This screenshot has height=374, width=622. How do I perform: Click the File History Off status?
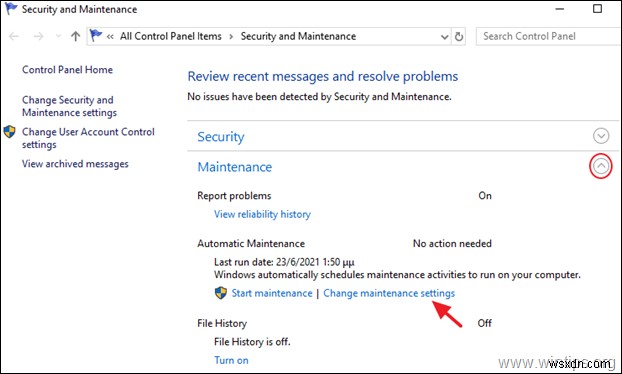pyautogui.click(x=485, y=323)
